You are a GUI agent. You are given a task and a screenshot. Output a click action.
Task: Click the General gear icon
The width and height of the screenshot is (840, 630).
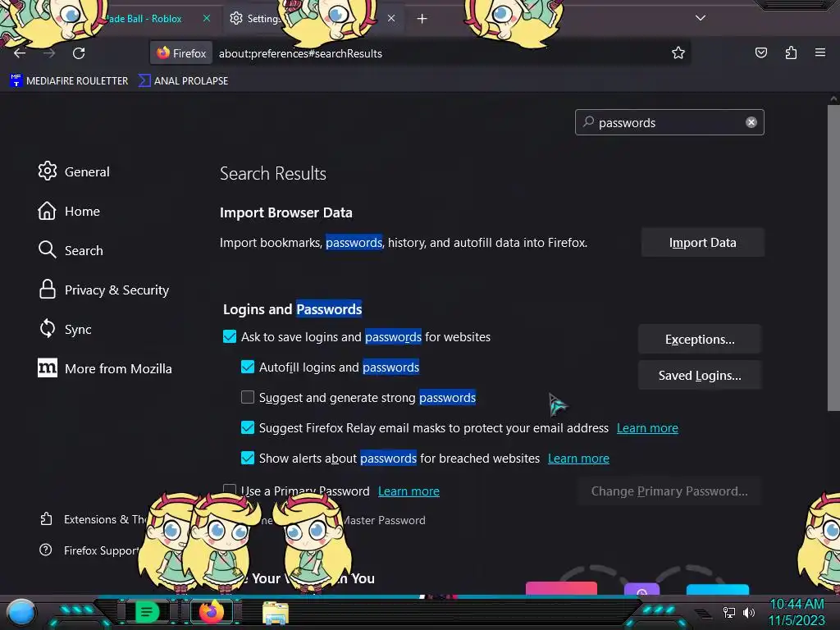point(47,171)
